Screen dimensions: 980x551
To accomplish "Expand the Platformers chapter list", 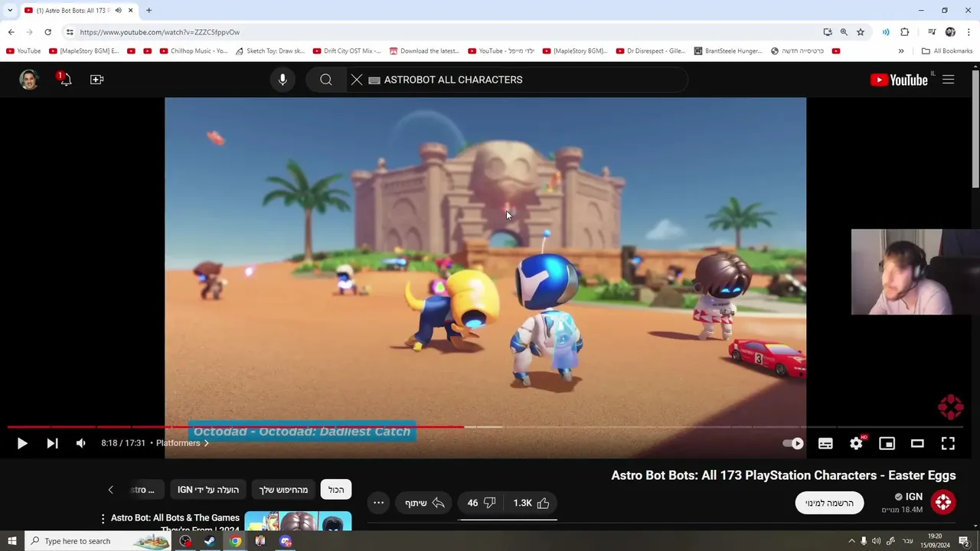I will (x=182, y=443).
